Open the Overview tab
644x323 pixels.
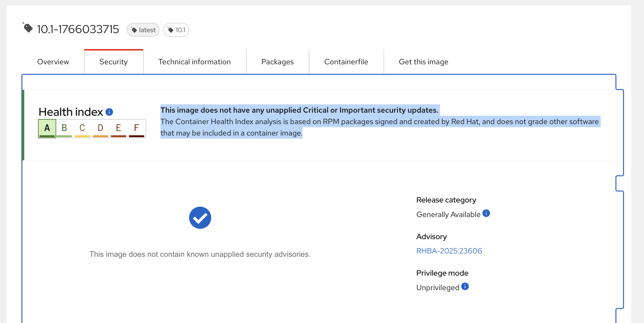[53, 62]
